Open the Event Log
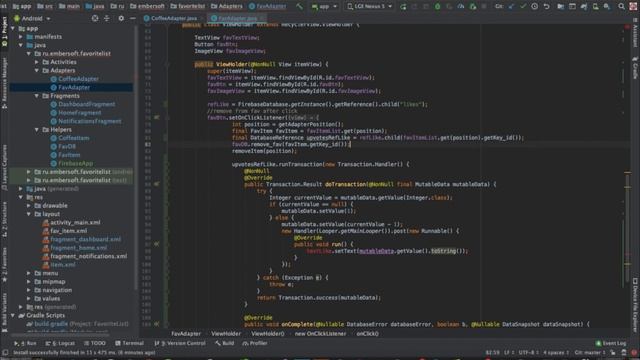The width and height of the screenshot is (640, 360). 611,343
